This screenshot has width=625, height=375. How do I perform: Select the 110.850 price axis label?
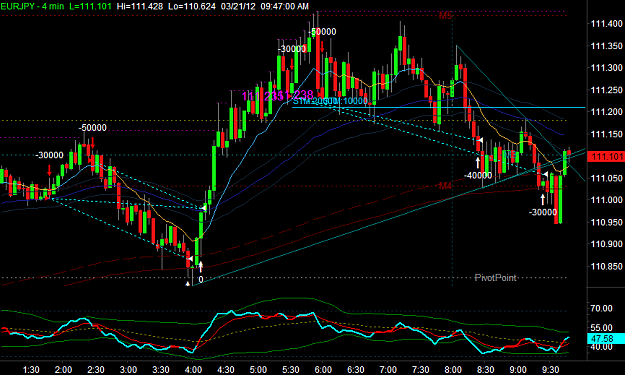click(606, 266)
